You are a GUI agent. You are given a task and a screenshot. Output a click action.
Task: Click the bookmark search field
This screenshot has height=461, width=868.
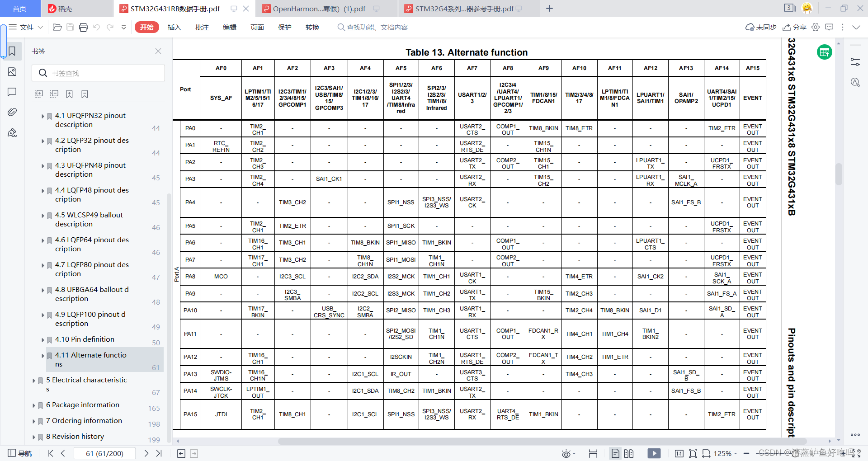click(x=98, y=73)
